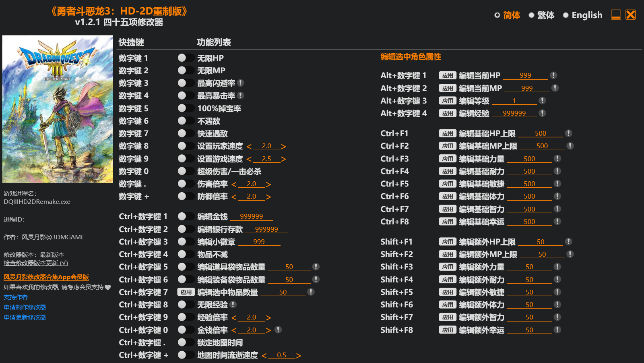Image resolution: width=644 pixels, height=363 pixels.
Task: Click the 支持作者 link
Action: (x=16, y=297)
